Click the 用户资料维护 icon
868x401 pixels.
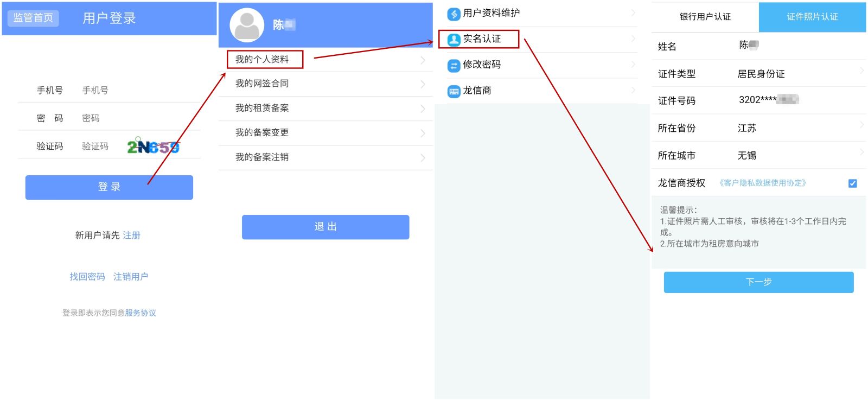454,14
